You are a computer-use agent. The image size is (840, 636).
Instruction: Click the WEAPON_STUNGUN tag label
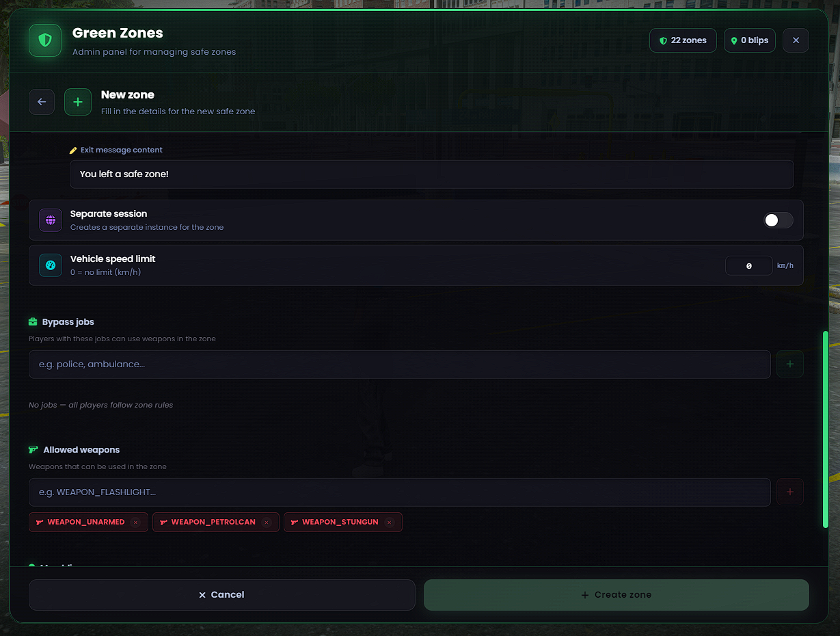click(x=340, y=522)
